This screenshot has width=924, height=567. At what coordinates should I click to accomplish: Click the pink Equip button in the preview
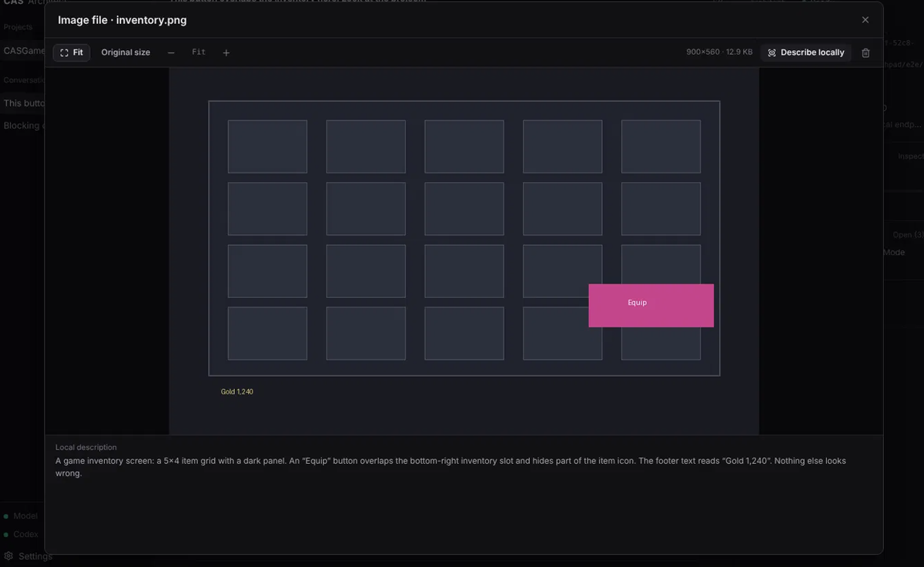click(x=651, y=305)
